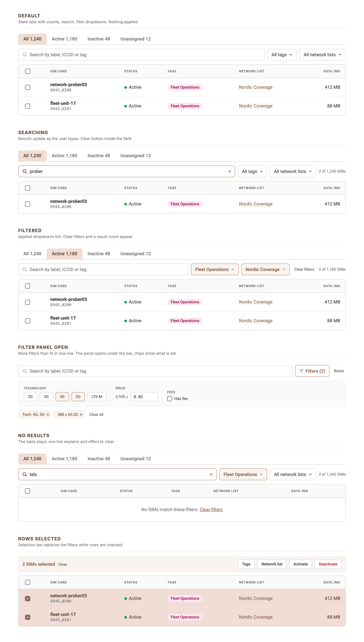Click the bulk 'Tags' button in selection bar
This screenshot has width=364, height=642.
tap(246, 564)
